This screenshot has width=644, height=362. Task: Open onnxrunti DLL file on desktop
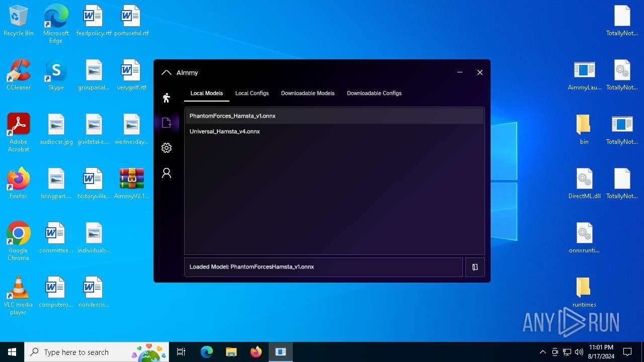pos(584,238)
